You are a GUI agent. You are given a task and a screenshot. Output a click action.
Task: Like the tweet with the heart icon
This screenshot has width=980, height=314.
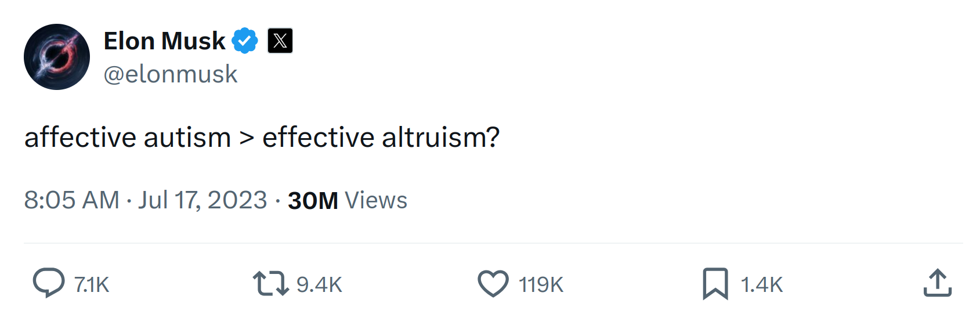(x=493, y=284)
